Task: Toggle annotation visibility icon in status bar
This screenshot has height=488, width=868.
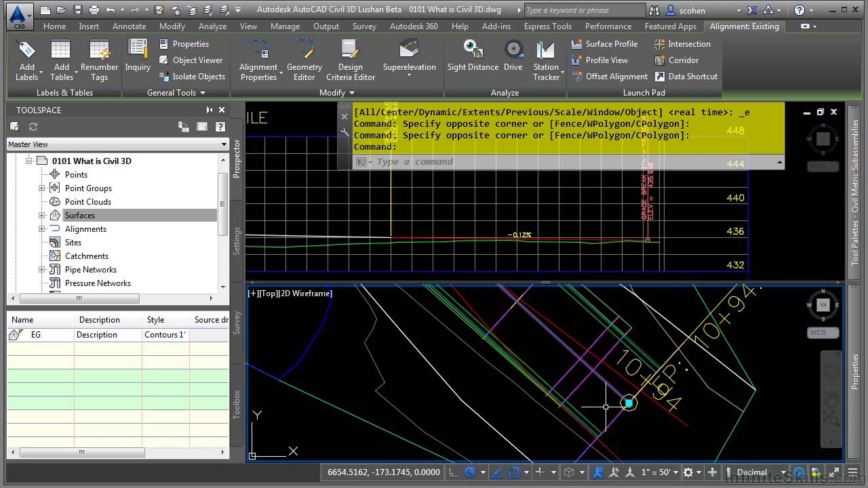Action: tap(598, 472)
